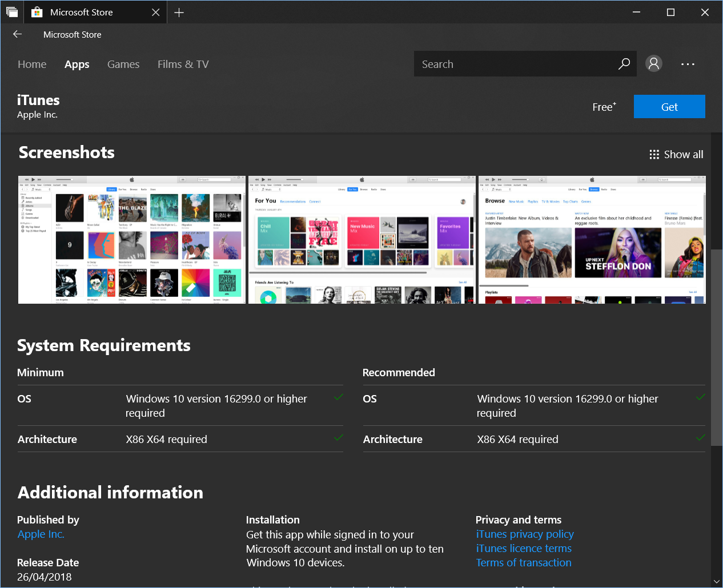Click the System Requirements heading

coord(104,346)
